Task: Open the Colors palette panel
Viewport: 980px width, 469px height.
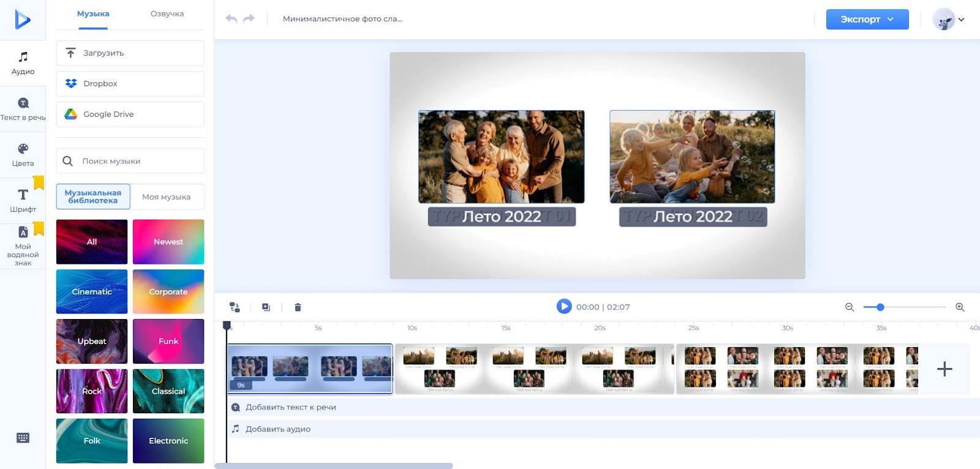Action: (x=23, y=155)
